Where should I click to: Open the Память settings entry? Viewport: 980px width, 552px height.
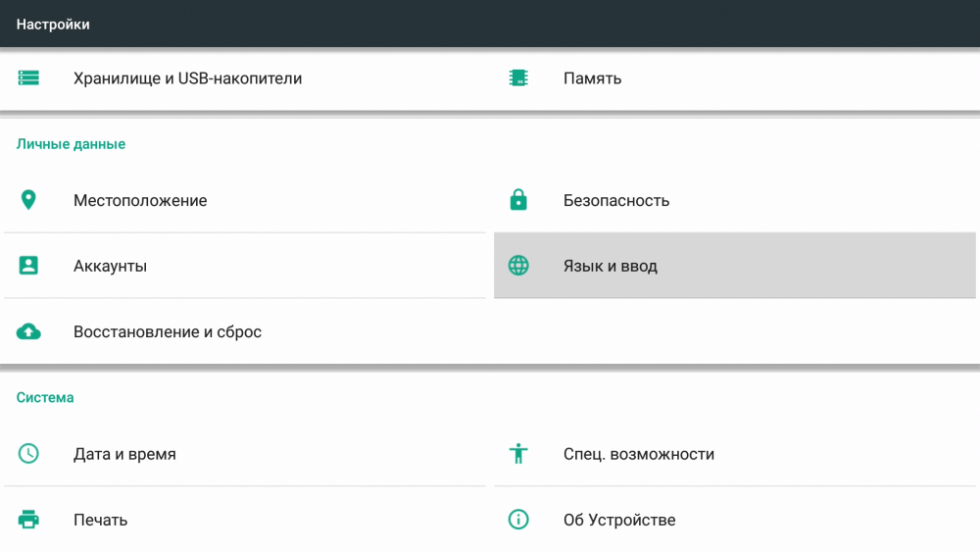click(592, 78)
